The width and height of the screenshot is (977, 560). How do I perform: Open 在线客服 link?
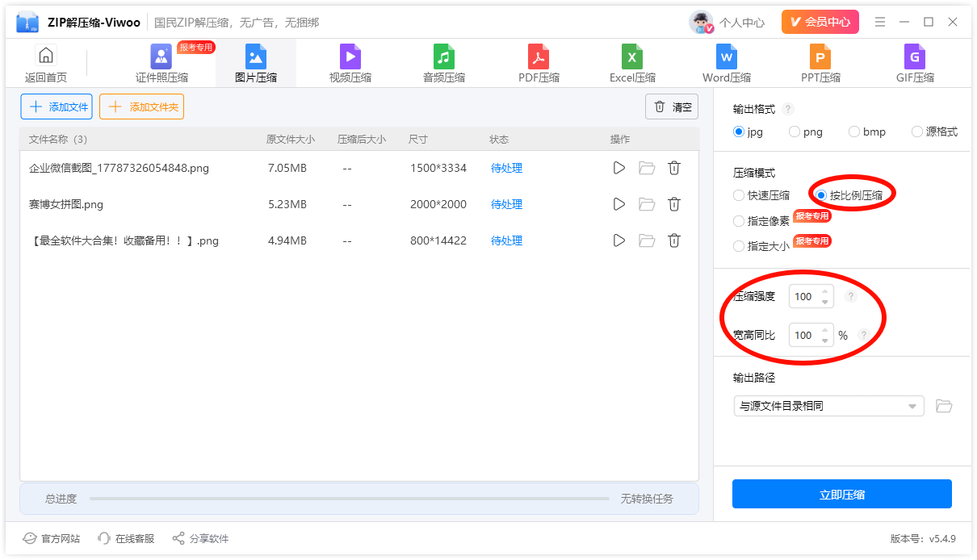125,538
